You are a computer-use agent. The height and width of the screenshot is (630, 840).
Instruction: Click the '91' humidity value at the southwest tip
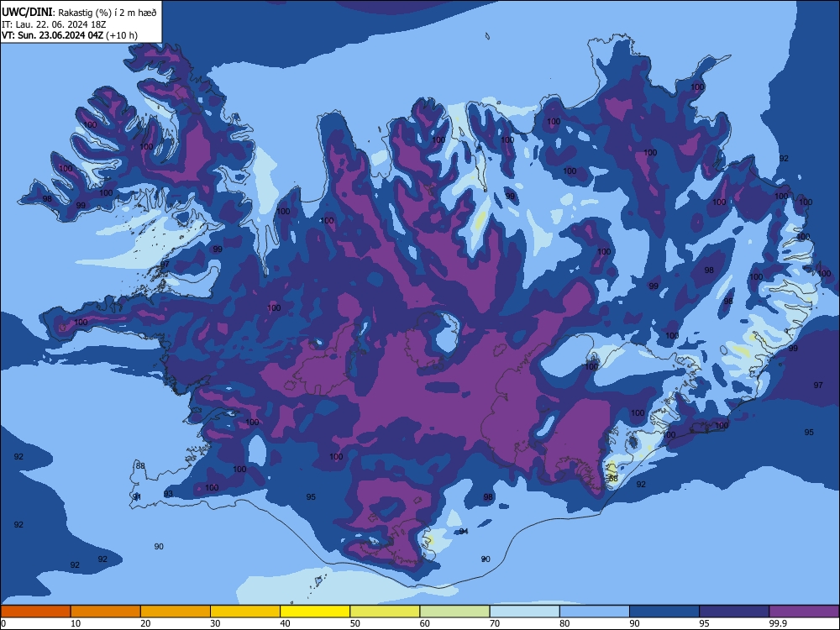137,497
